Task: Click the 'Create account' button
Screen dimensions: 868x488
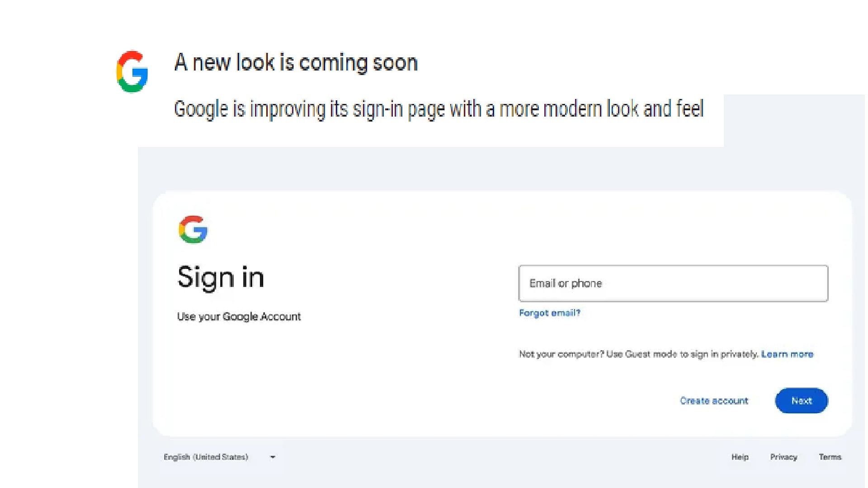Action: [x=714, y=400]
